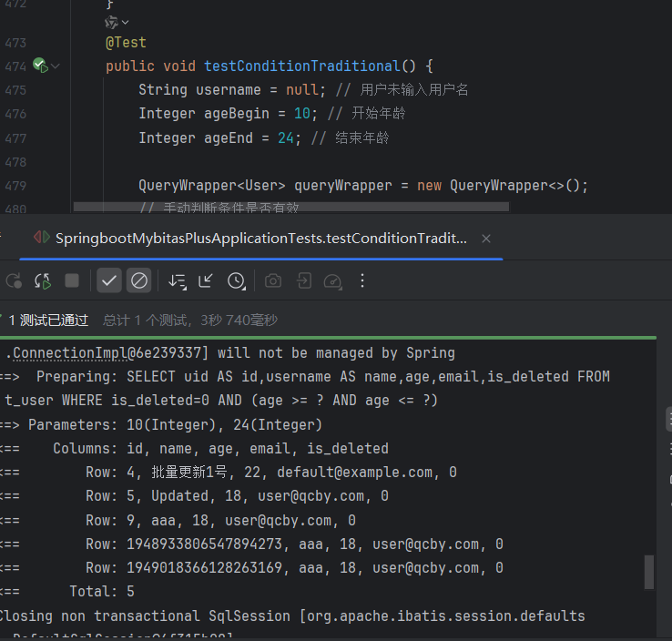Click the 'Preparing: SELECT uid AS id' line

click(305, 377)
